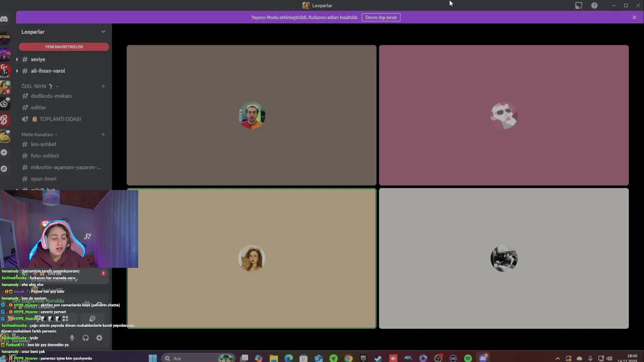The image size is (644, 362).
Task: Open Discord icon in the taskbar
Action: pos(484,358)
